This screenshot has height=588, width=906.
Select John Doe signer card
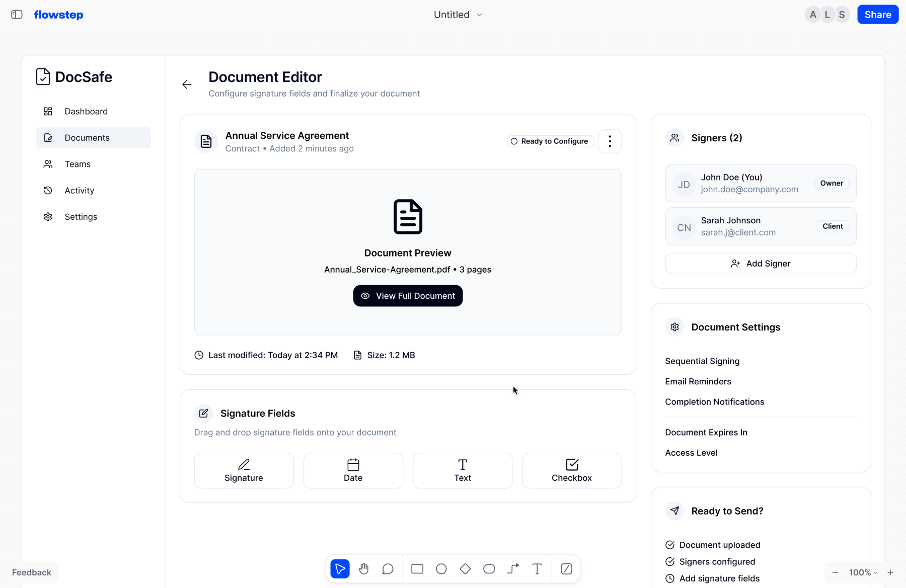pyautogui.click(x=761, y=183)
